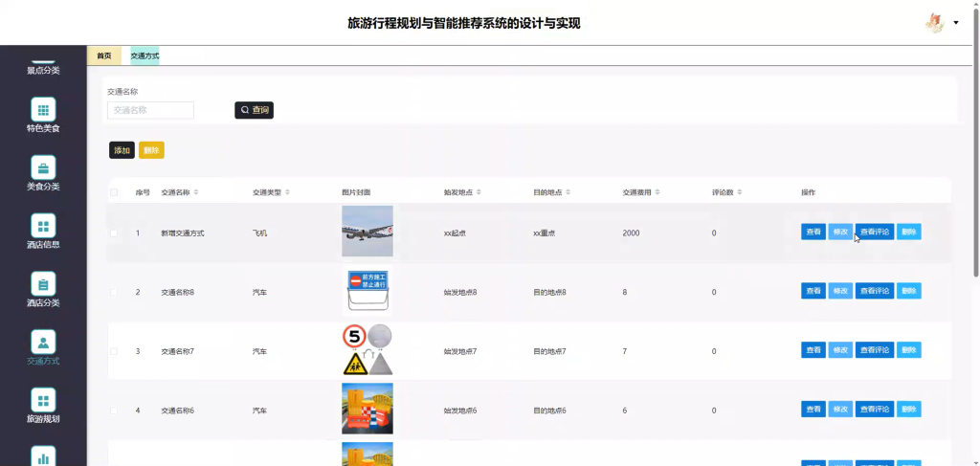This screenshot has width=980, height=466.
Task: Open road construction sign thumbnail for 交通名称8
Action: [x=367, y=291]
